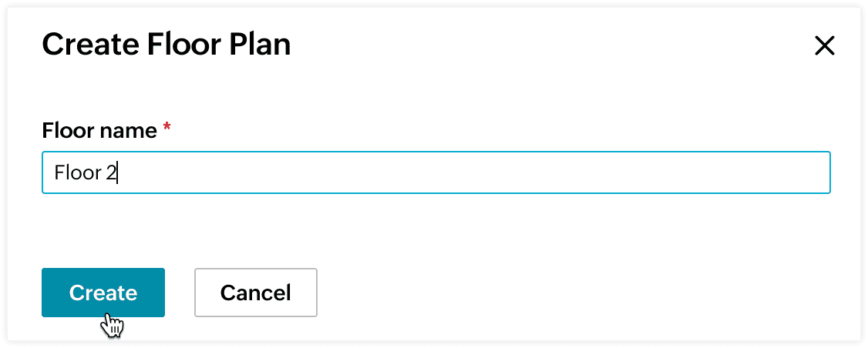Submit the new floor plan named Floor 2
Screen dimensions: 868x348
click(x=103, y=293)
